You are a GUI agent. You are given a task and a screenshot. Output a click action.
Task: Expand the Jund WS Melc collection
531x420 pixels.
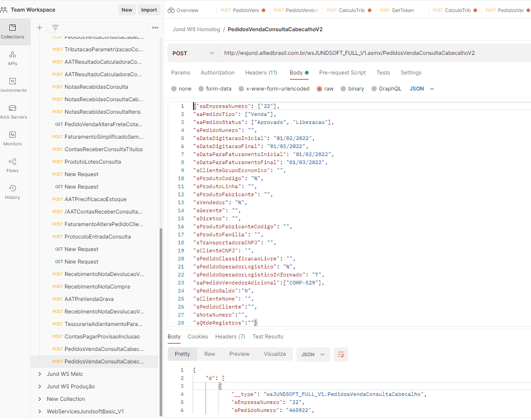tap(40, 374)
